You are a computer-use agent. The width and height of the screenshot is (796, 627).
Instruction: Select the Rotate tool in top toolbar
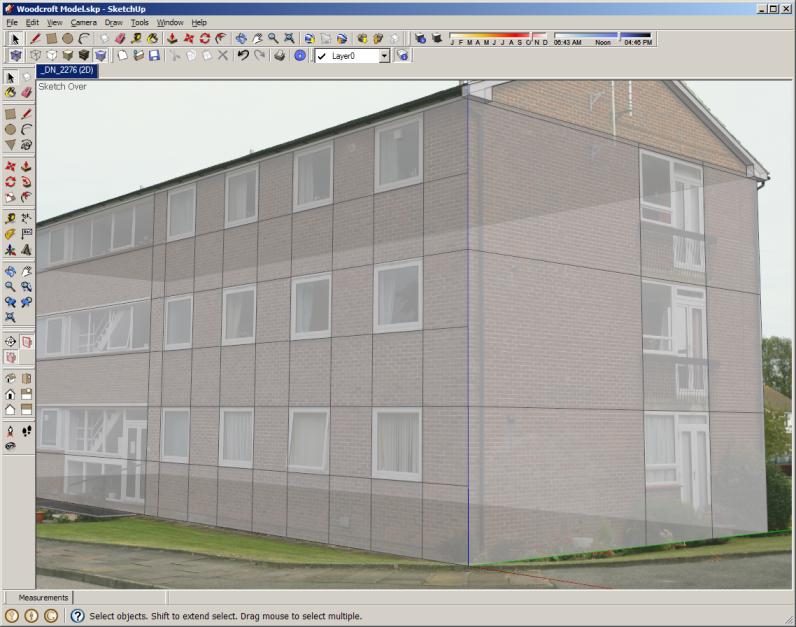tap(205, 39)
